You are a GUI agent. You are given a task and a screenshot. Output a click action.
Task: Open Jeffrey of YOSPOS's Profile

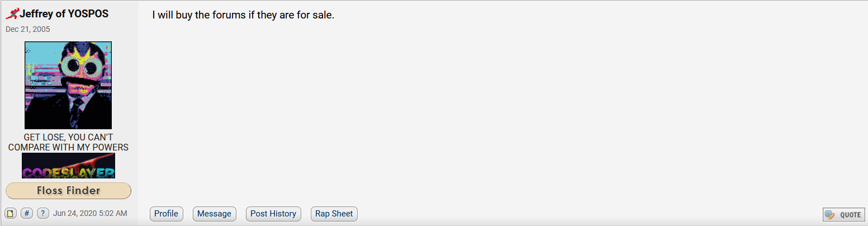(166, 214)
